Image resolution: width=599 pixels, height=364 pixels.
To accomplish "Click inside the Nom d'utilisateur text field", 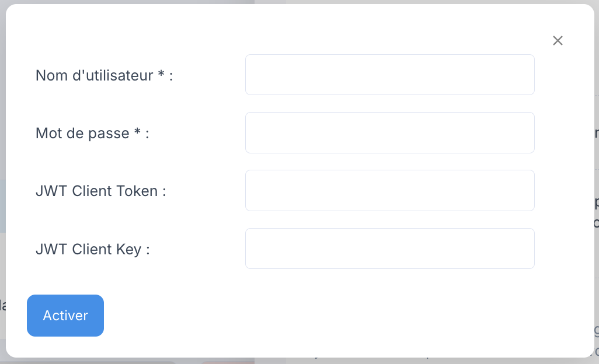I will pos(389,75).
